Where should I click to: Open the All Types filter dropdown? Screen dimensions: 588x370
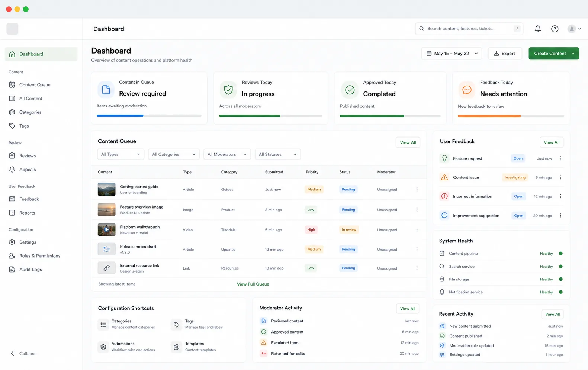[121, 154]
